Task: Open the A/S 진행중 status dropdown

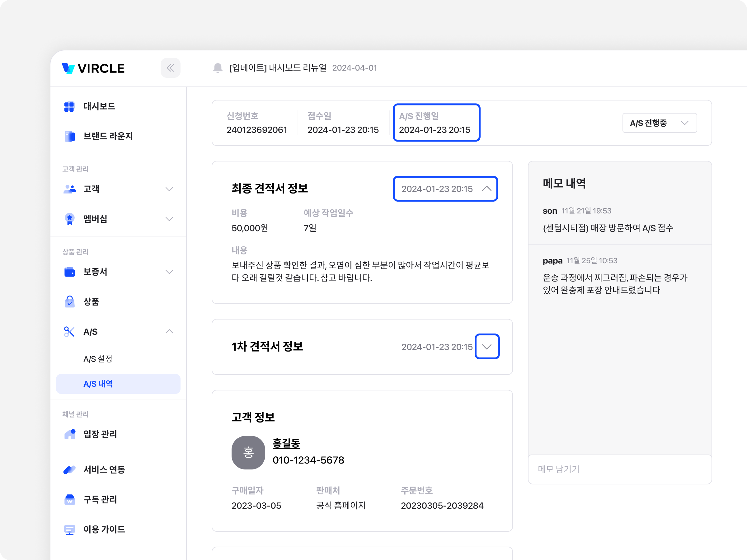Action: tap(659, 123)
